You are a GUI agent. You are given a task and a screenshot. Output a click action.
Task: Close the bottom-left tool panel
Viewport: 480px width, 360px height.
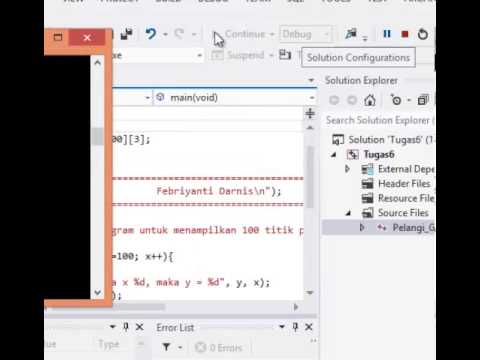pos(139,327)
